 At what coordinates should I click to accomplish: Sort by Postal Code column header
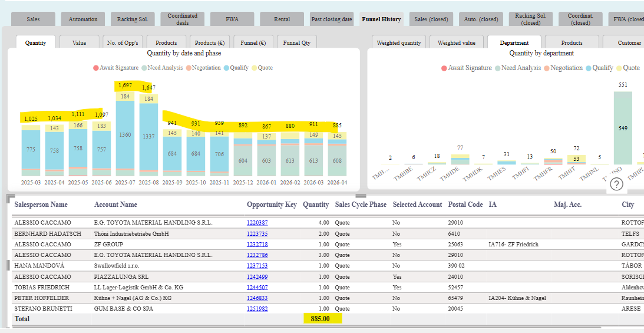pos(465,205)
